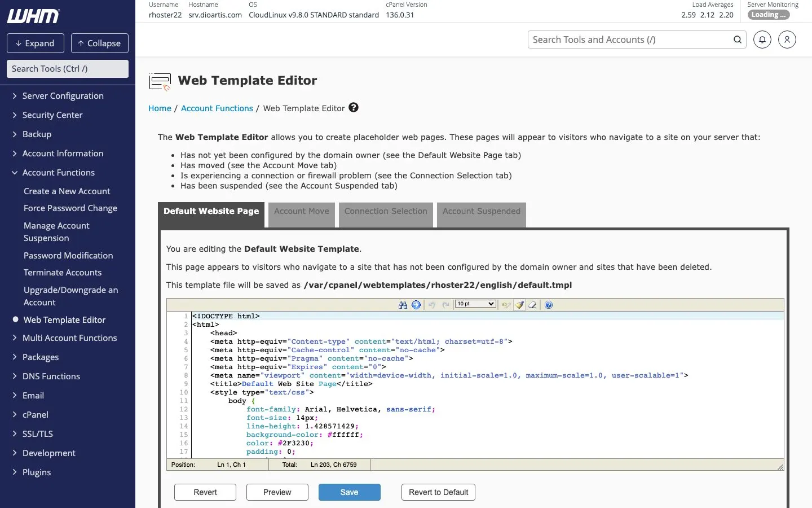Click the undo icon in editor toolbar
The height and width of the screenshot is (508, 812).
[432, 305]
